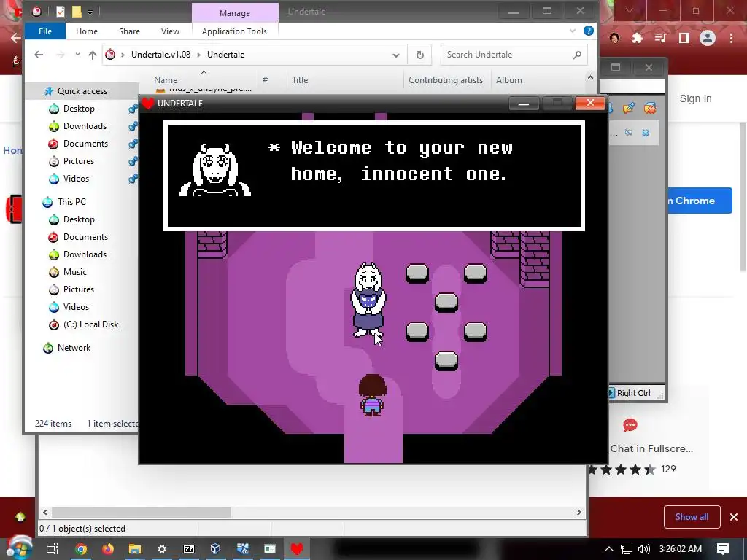Image resolution: width=747 pixels, height=560 pixels.
Task: Open Explorer help question mark
Action: (589, 31)
